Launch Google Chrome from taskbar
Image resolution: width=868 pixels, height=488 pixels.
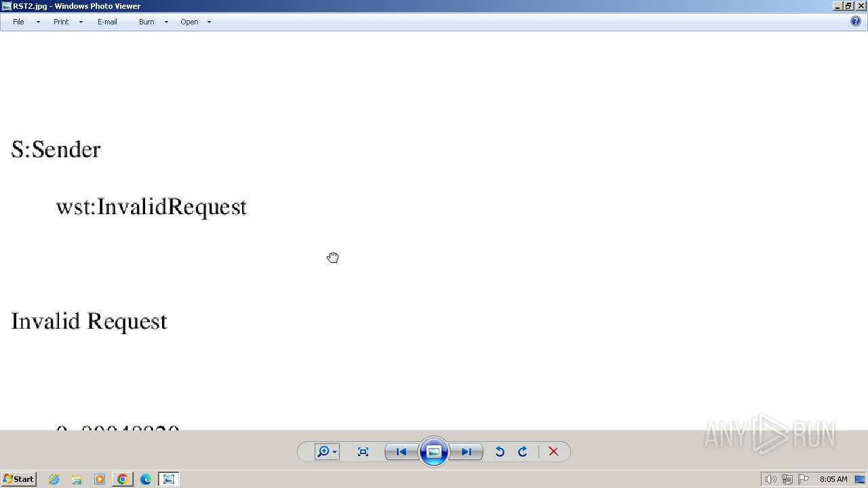point(123,479)
